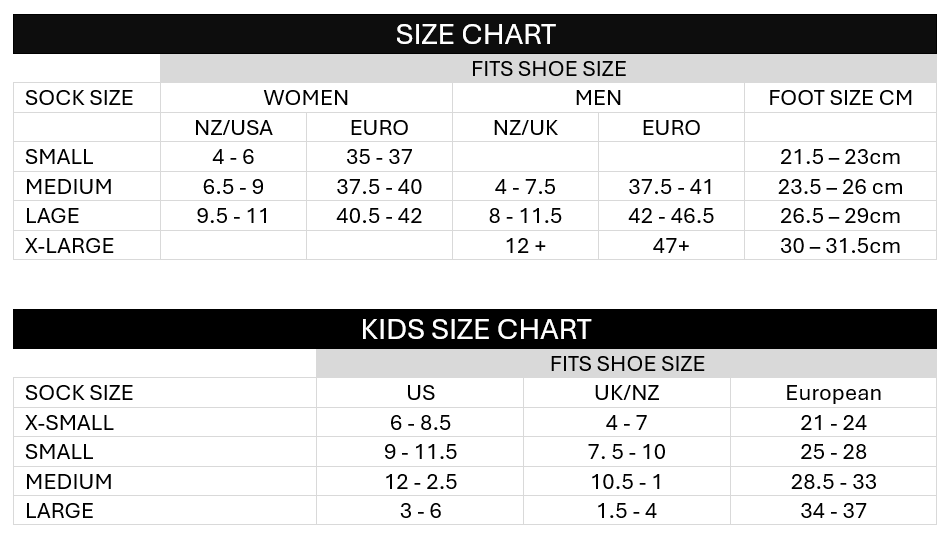Click the NZ/USA sub-header cell
The height and width of the screenshot is (541, 952).
pos(233,128)
